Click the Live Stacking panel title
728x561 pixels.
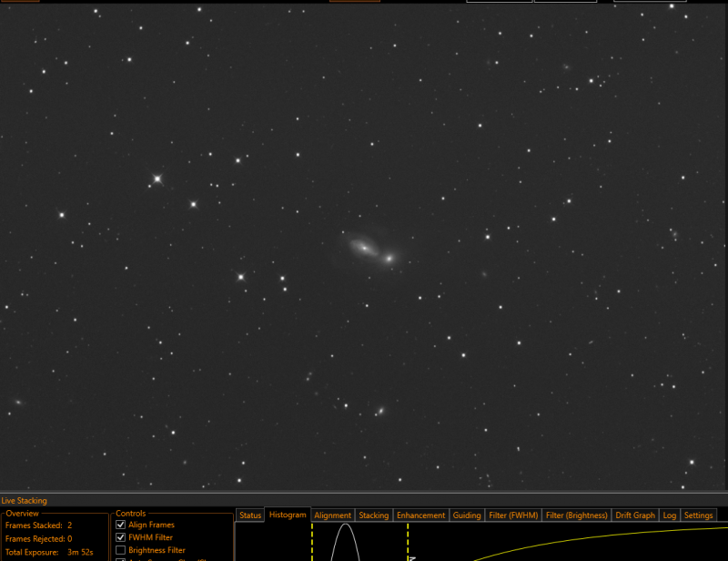(25, 501)
